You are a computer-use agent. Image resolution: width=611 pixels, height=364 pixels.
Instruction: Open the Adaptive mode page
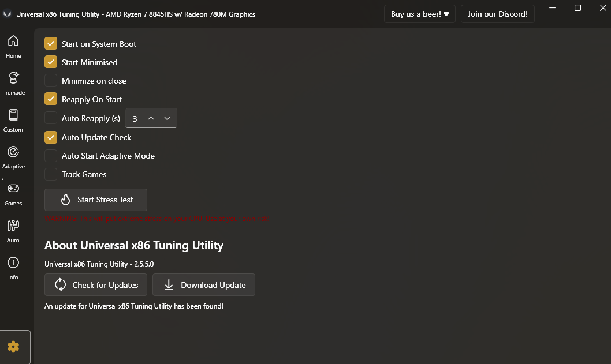pos(13,157)
